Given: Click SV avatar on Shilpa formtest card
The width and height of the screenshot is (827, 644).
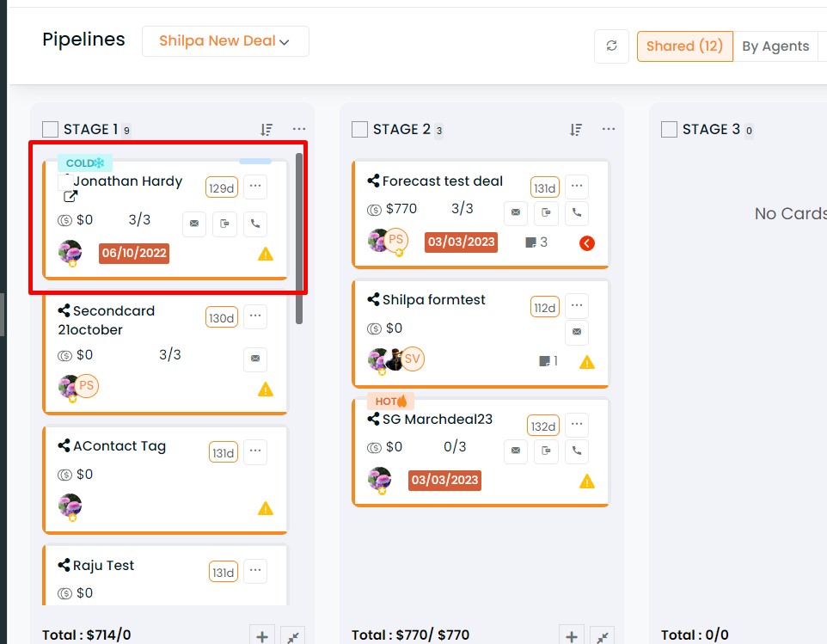Looking at the screenshot, I should (x=413, y=359).
